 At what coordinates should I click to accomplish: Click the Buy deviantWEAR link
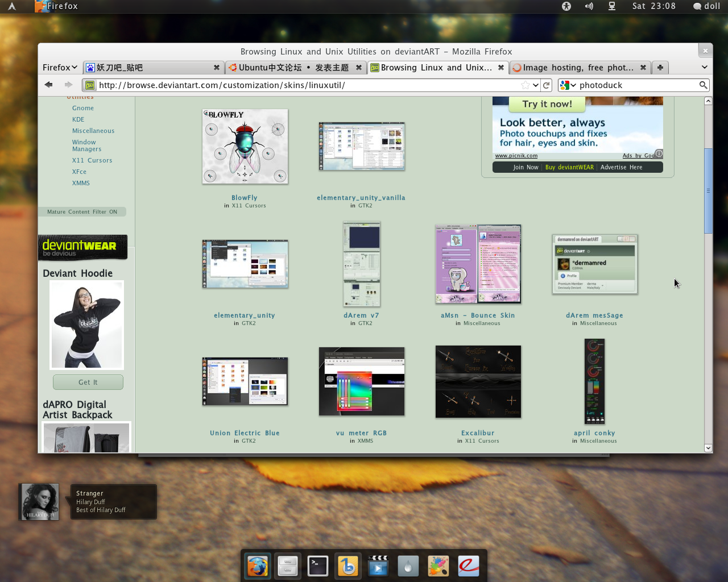[569, 167]
